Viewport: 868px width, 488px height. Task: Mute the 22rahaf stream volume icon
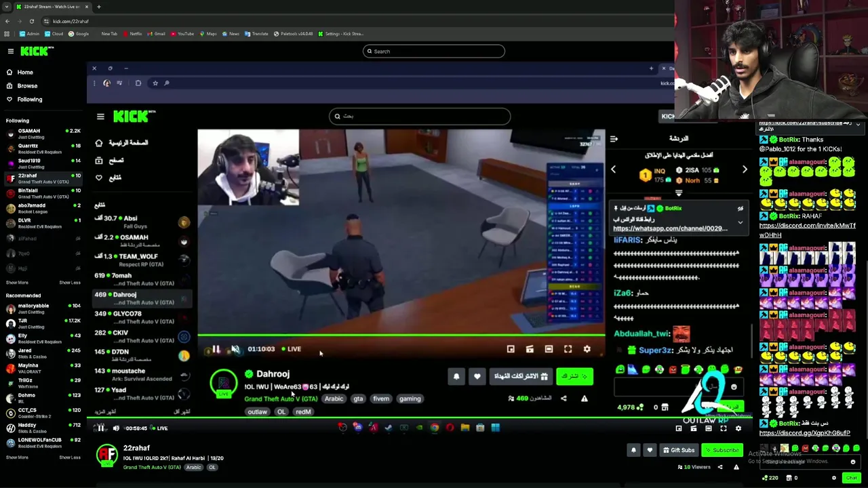(x=116, y=428)
